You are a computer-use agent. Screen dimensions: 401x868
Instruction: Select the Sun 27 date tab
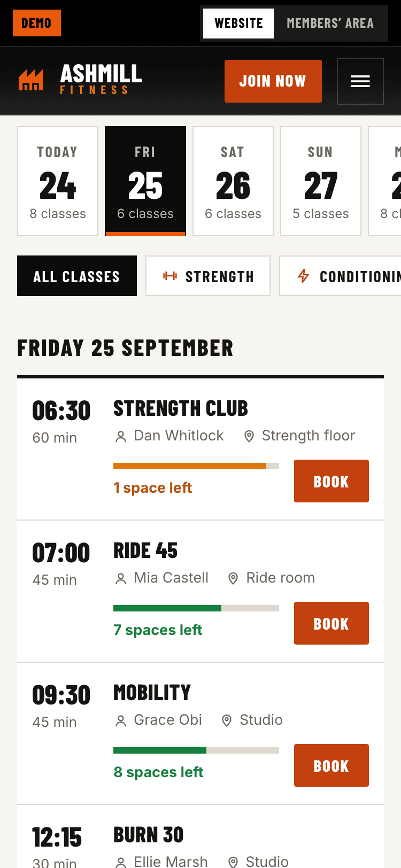[x=321, y=181]
